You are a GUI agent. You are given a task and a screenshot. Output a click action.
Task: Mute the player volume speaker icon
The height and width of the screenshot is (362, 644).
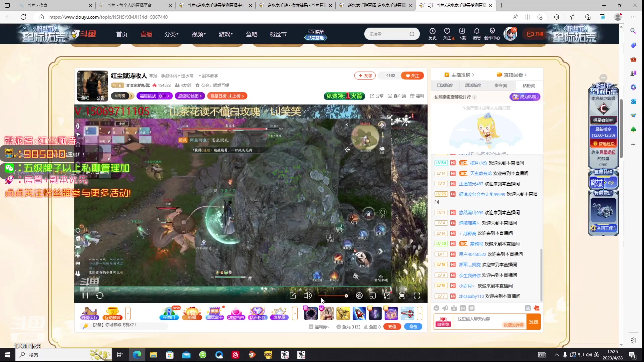(307, 296)
